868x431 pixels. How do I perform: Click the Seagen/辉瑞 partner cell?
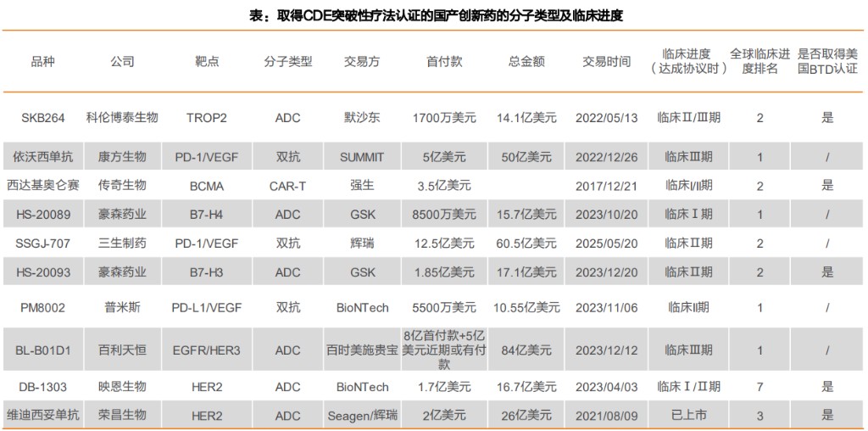[362, 416]
